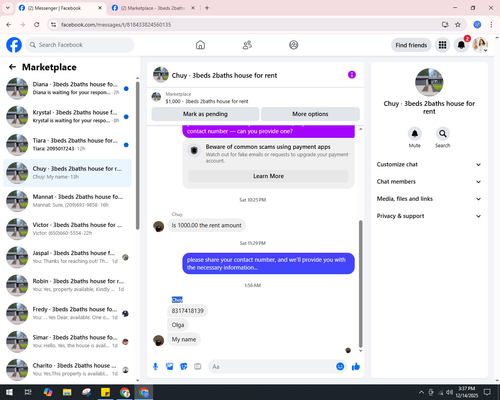Open Jaspal's conversation in the list
500x400 pixels.
click(67, 257)
